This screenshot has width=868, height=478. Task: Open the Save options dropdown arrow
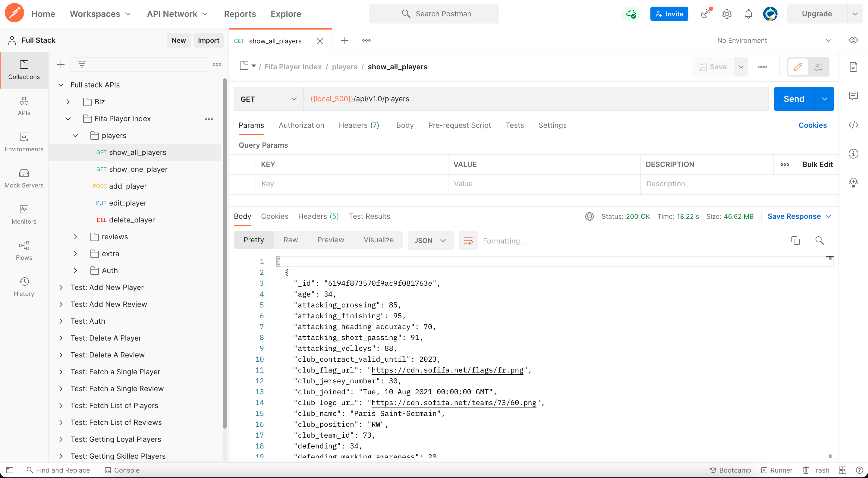tap(741, 67)
